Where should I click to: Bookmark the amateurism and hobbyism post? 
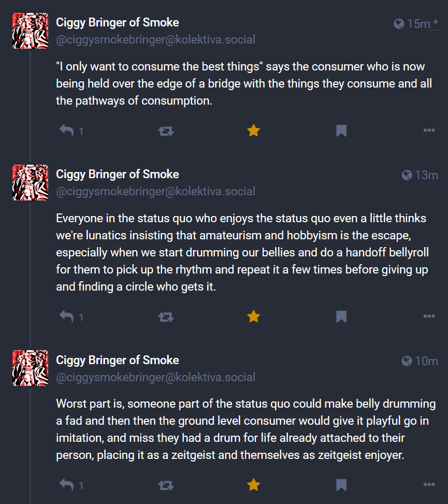coord(341,316)
